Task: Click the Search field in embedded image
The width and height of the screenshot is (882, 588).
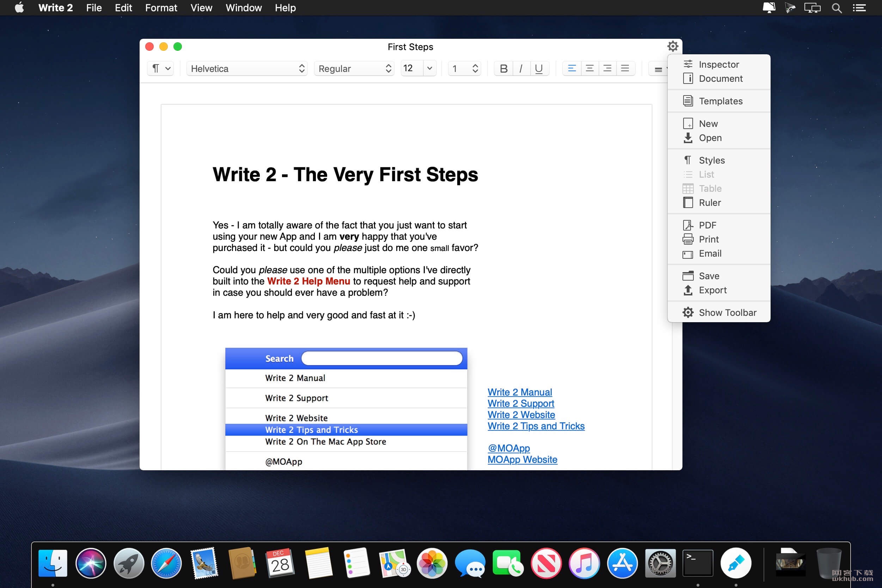Action: click(x=382, y=359)
